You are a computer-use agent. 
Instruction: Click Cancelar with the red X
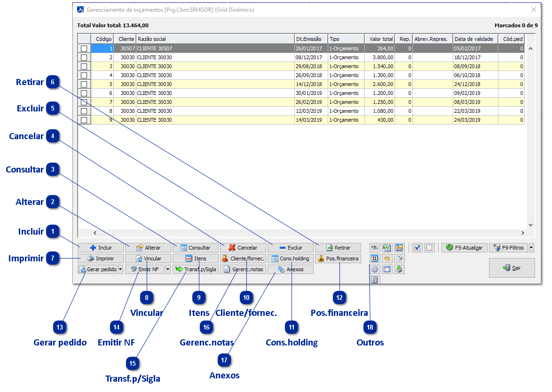[x=243, y=248]
